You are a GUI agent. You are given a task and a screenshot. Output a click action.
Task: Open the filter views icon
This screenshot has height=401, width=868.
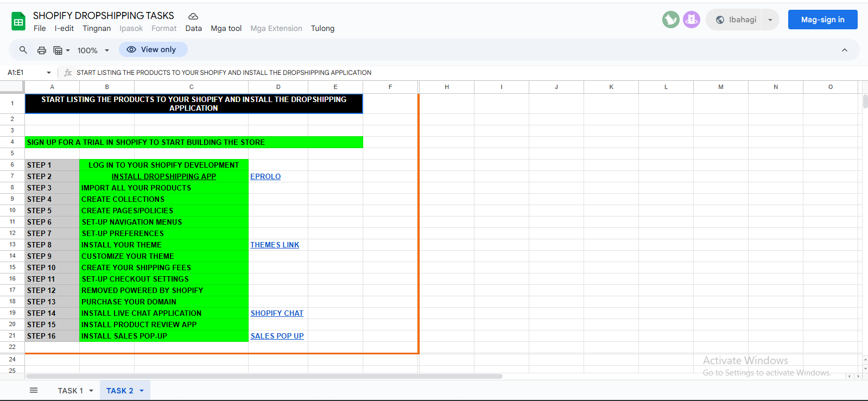58,50
